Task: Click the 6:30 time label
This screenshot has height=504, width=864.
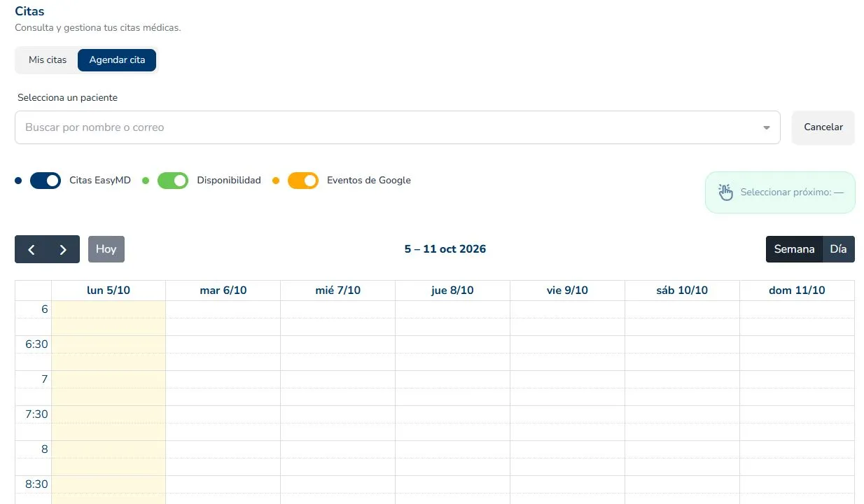Action: tap(36, 344)
